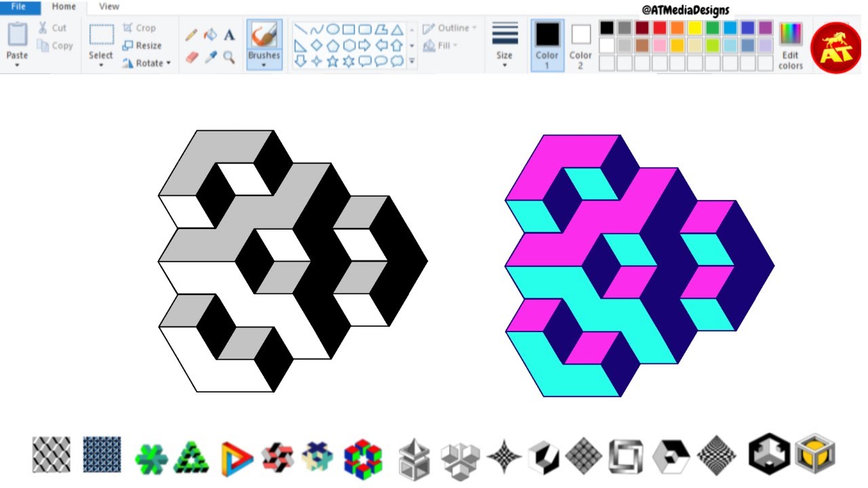Click the Cut button

(x=52, y=28)
